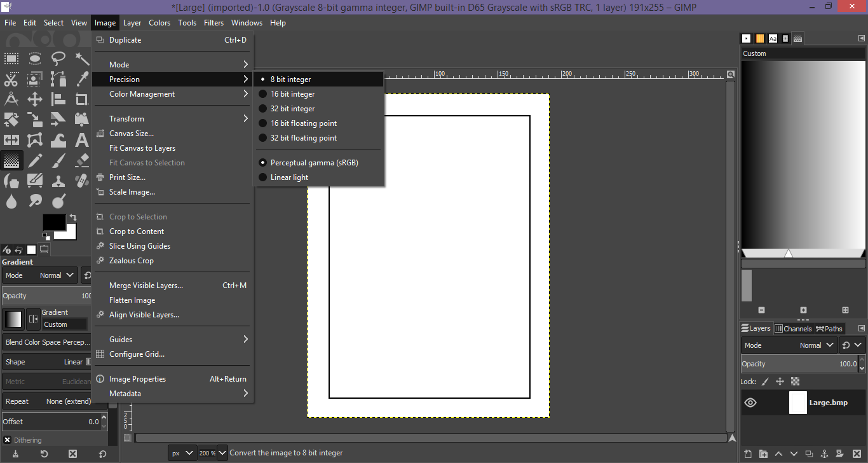This screenshot has height=463, width=868.
Task: Select the Scissors Select tool
Action: 11,79
